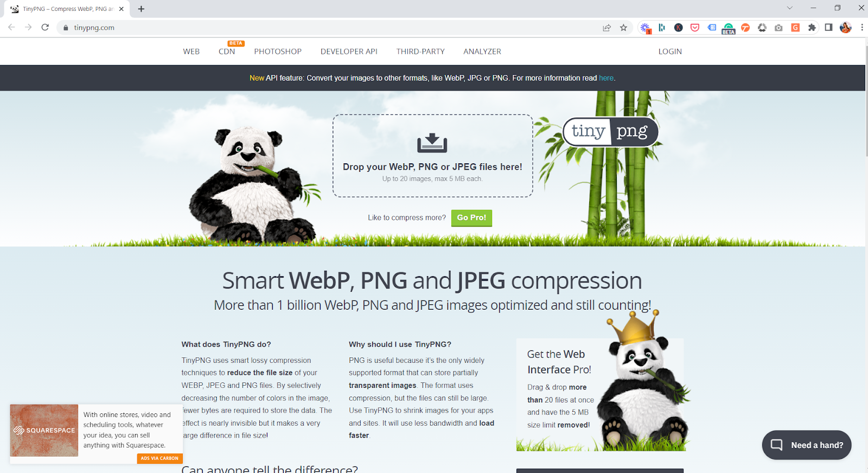Click the site lock icon in address bar
868x473 pixels.
(66, 28)
